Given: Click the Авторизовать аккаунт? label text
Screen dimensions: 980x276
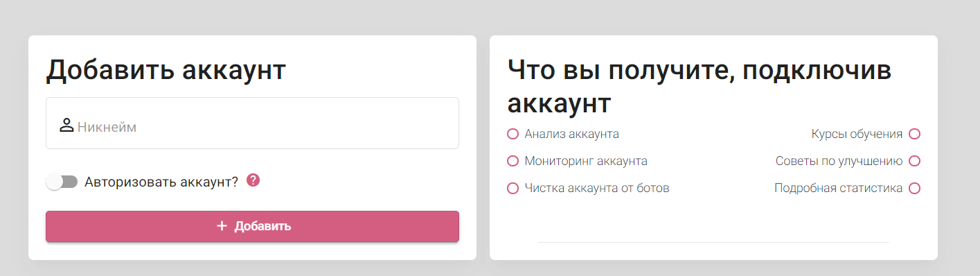Looking at the screenshot, I should pos(161,182).
